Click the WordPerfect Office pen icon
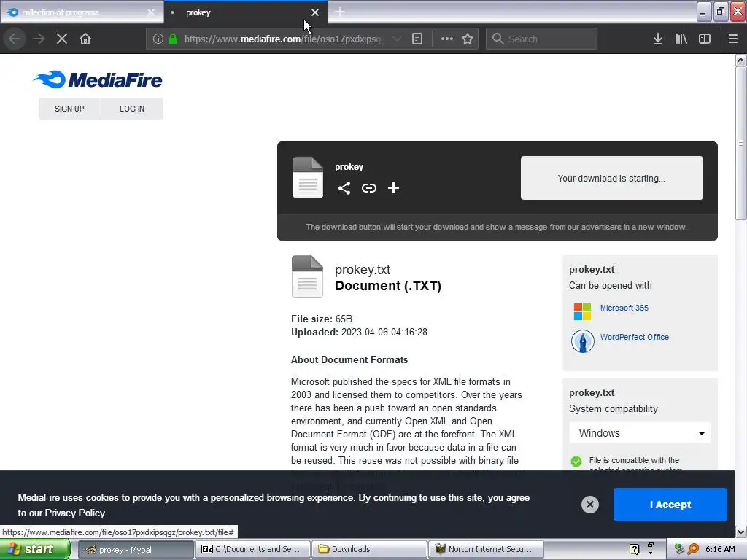The image size is (747, 560). [582, 341]
